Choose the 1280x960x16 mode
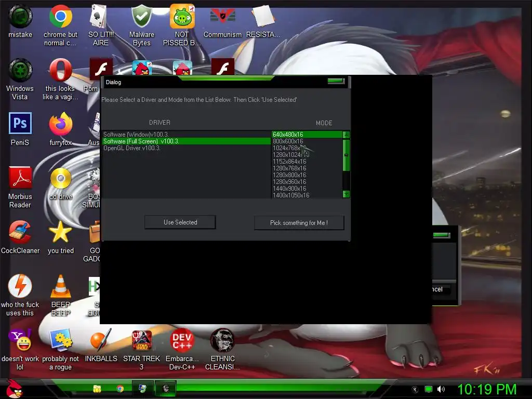532x399 pixels. (x=307, y=182)
